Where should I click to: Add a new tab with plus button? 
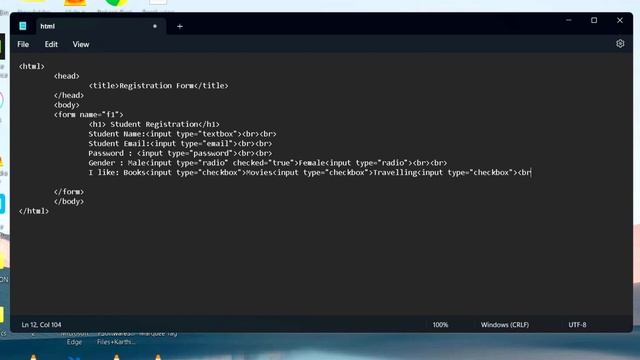pyautogui.click(x=180, y=27)
